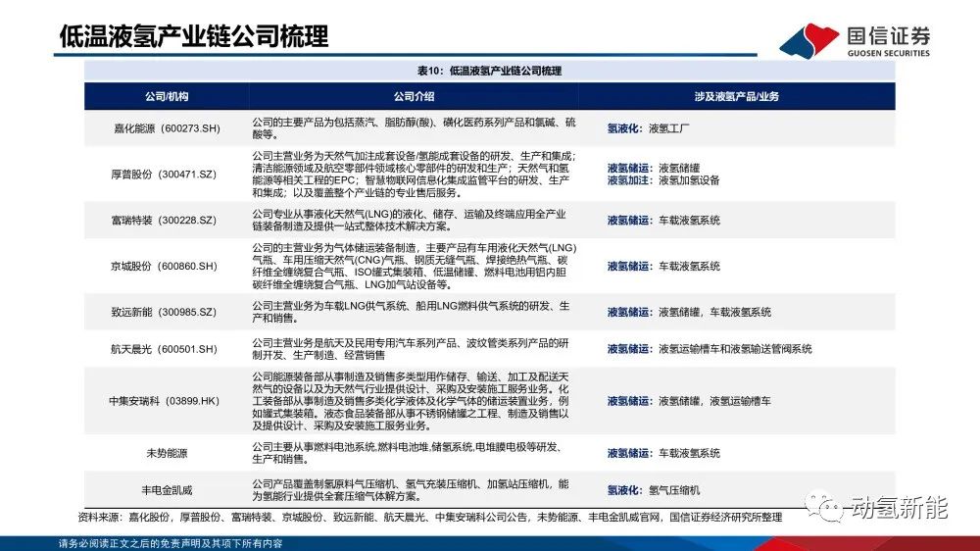Click company cell 嘉化能源 (600273.SH)
980x551 pixels.
tap(167, 128)
